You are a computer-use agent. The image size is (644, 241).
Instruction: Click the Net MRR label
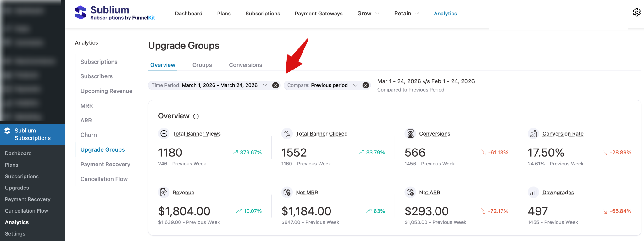coord(307,193)
